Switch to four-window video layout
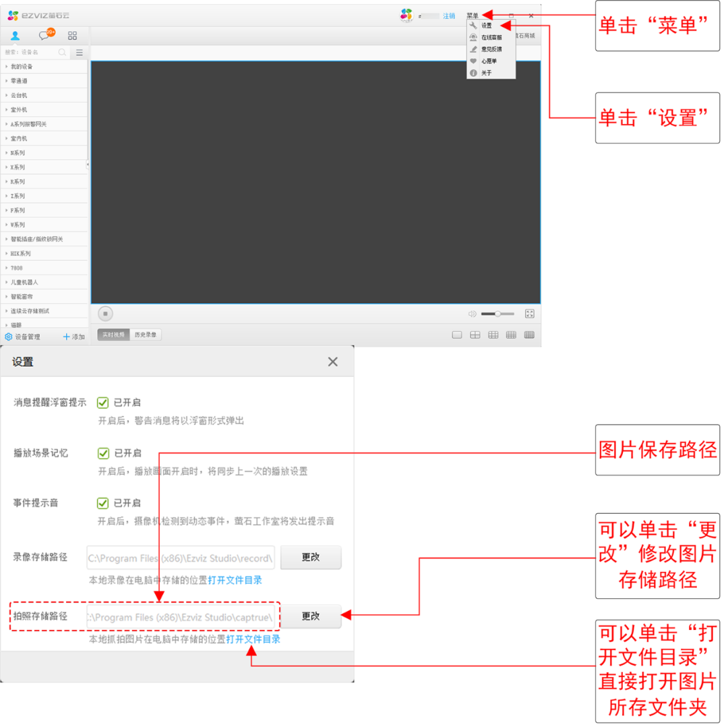The image size is (728, 727). (x=475, y=335)
